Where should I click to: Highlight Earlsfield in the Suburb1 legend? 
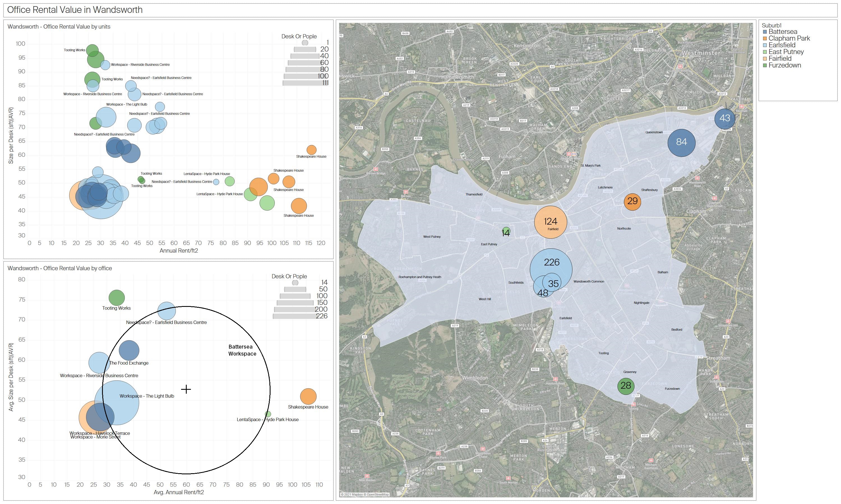[x=782, y=45]
